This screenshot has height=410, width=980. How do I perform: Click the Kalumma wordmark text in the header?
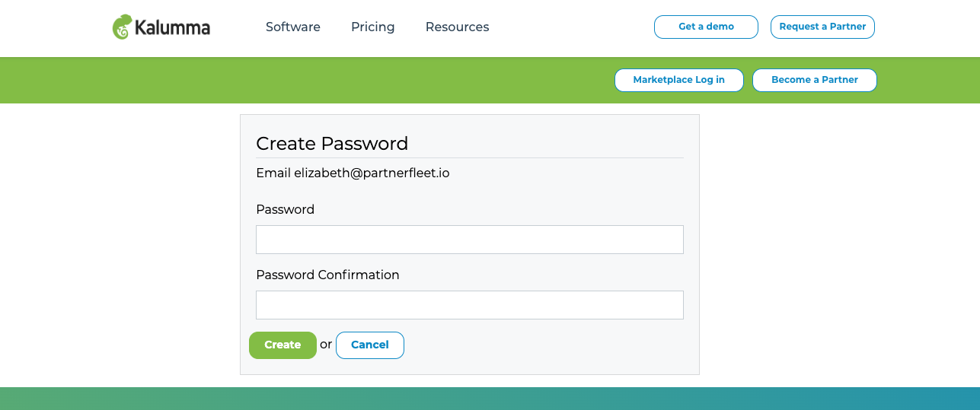coord(172,28)
